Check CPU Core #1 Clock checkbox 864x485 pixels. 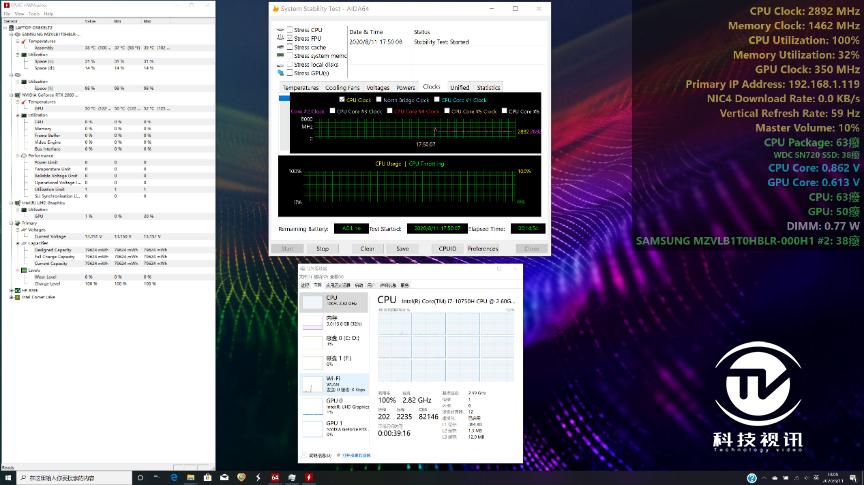436,100
